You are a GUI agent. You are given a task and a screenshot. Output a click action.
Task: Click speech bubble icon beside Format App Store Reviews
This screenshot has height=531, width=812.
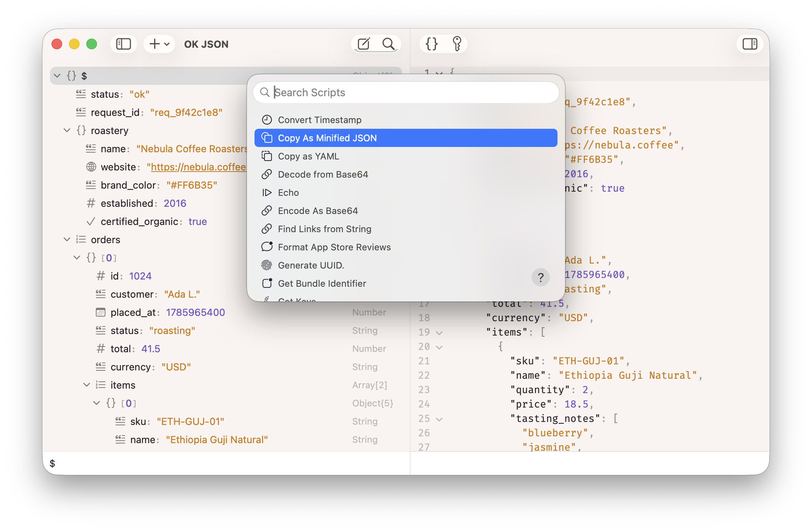tap(267, 247)
